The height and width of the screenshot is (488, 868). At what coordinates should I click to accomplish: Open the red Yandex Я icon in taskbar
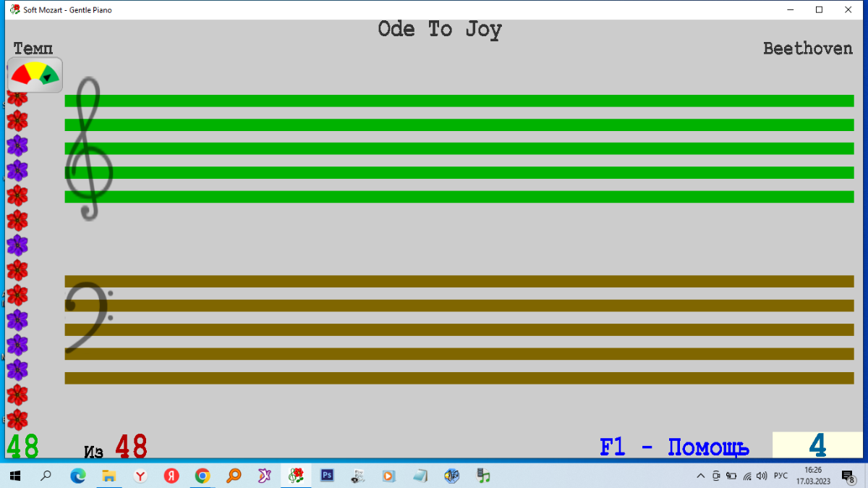tap(171, 476)
